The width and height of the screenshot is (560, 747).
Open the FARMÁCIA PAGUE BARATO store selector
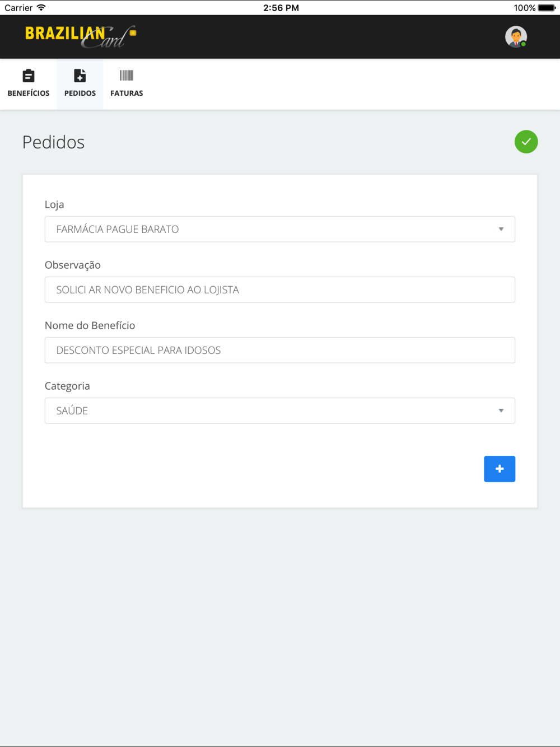[x=280, y=229]
